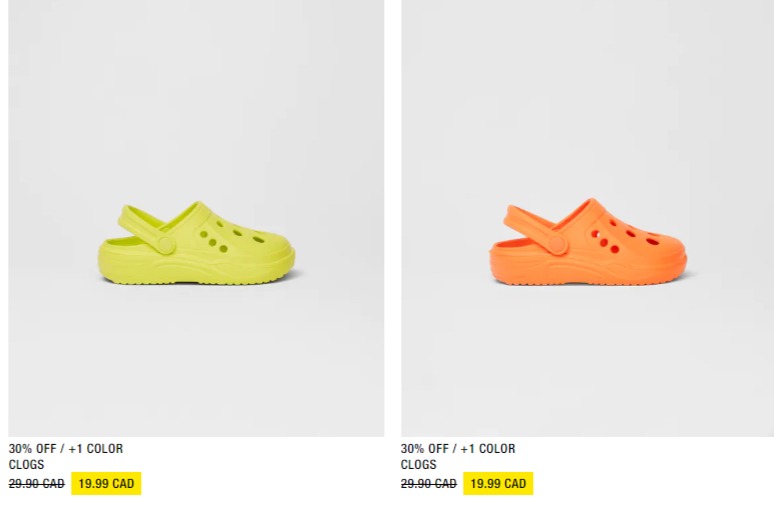Select the yellow 19.99 CAD price for green clogs

click(106, 483)
